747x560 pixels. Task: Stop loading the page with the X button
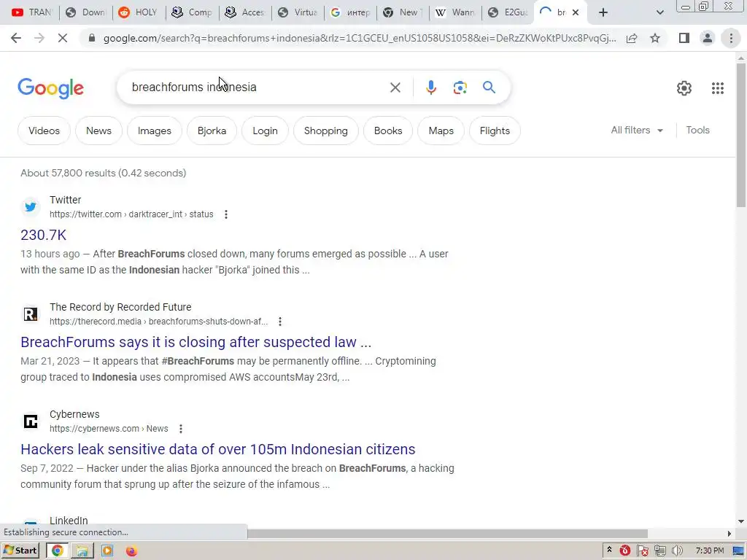pos(63,38)
